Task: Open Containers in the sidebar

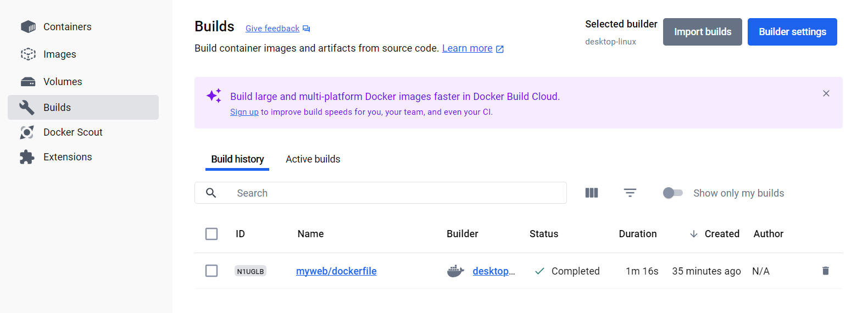Action: (x=83, y=27)
